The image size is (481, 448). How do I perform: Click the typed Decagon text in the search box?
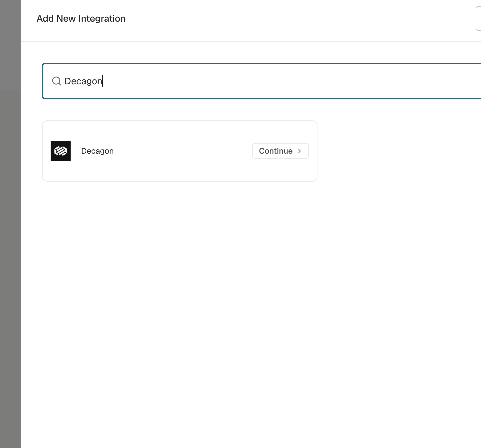83,81
